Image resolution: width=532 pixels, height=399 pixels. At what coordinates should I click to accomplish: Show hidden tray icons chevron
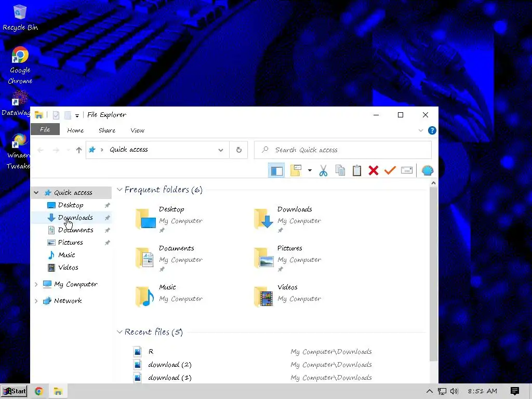[429, 391]
